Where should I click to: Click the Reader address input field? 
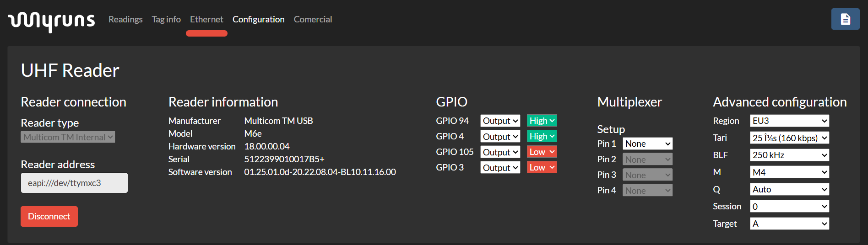pyautogui.click(x=74, y=183)
